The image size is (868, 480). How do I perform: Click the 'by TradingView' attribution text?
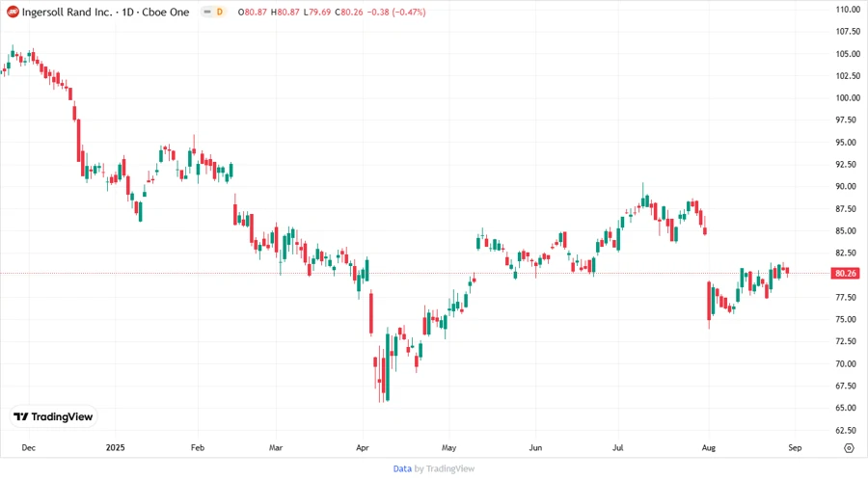pyautogui.click(x=445, y=468)
